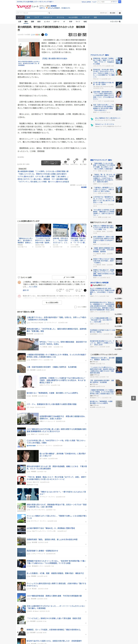Focus the ウェブ検索 input field
Viewport: 138px width, 644px height.
point(104,2)
